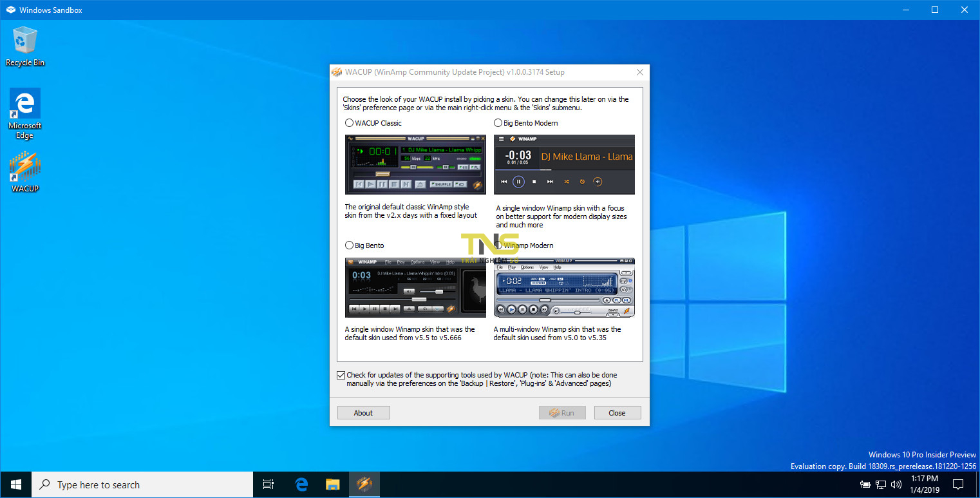Click the volume icon in system tray
Viewport: 980px width, 498px height.
pos(896,484)
